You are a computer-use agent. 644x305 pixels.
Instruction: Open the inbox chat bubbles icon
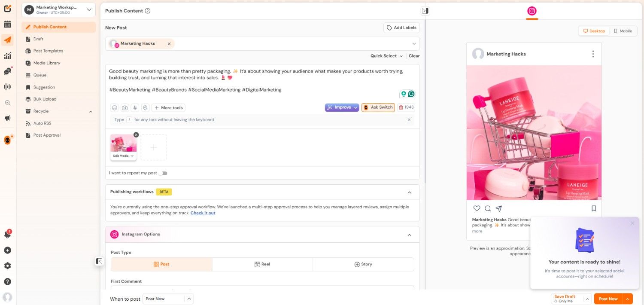pos(7,71)
